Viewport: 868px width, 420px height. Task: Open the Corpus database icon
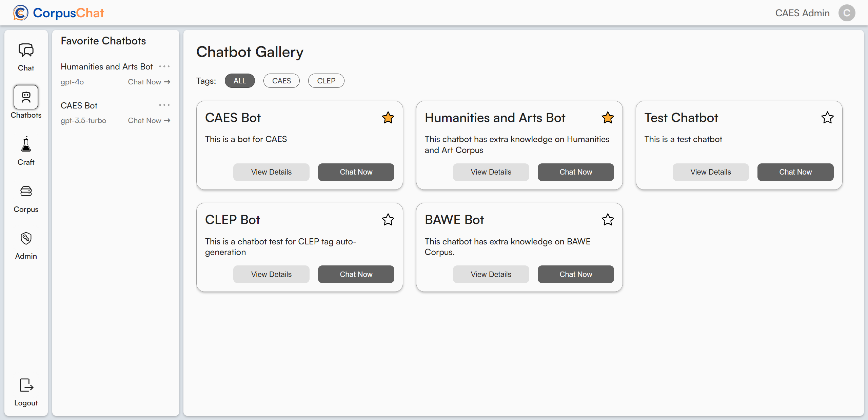tap(26, 192)
